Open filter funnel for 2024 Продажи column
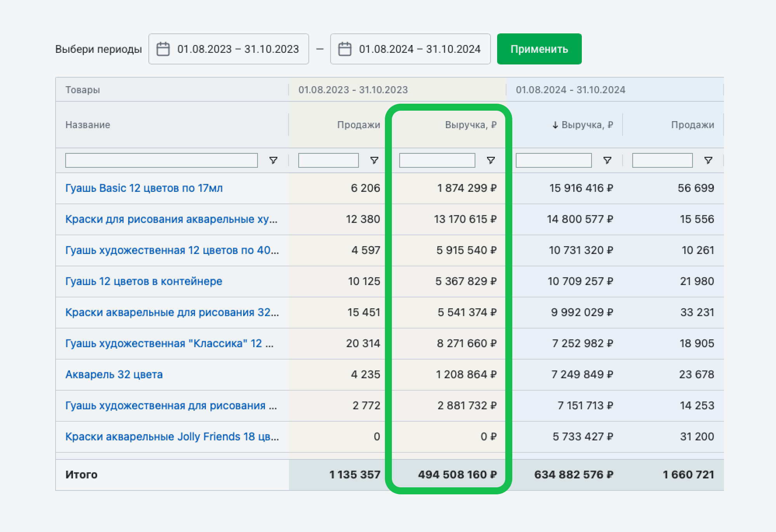This screenshot has width=776, height=532. click(x=708, y=160)
